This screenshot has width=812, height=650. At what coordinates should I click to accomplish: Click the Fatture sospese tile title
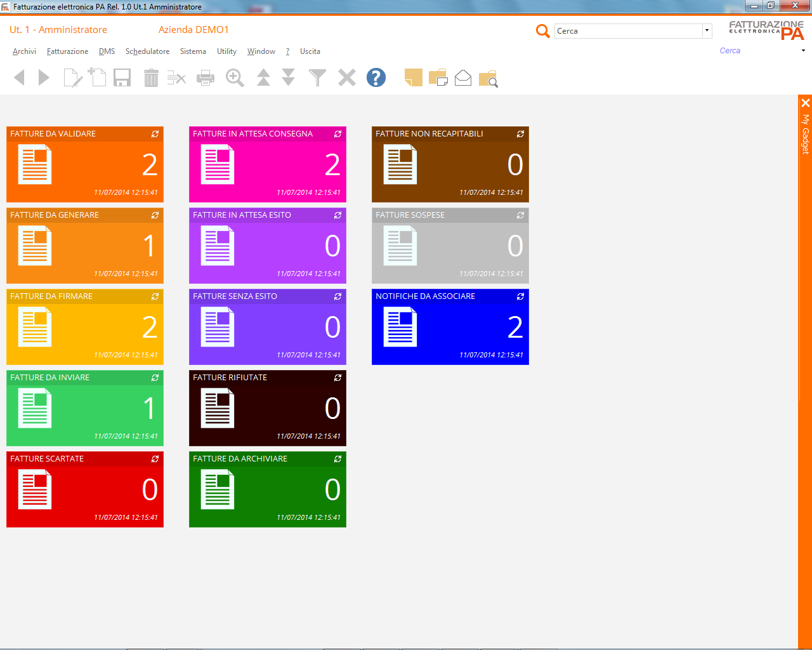tap(410, 215)
